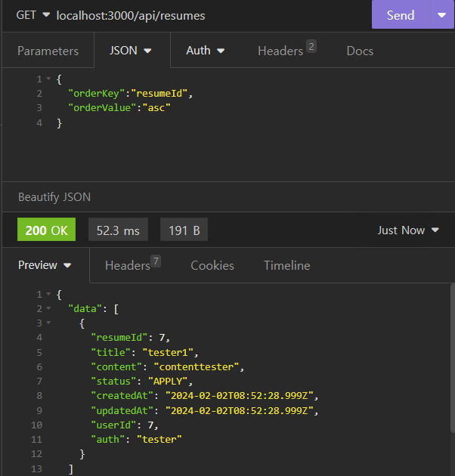Click the "createdAt" timestamp line
Image resolution: width=455 pixels, height=476 pixels.
coord(205,396)
